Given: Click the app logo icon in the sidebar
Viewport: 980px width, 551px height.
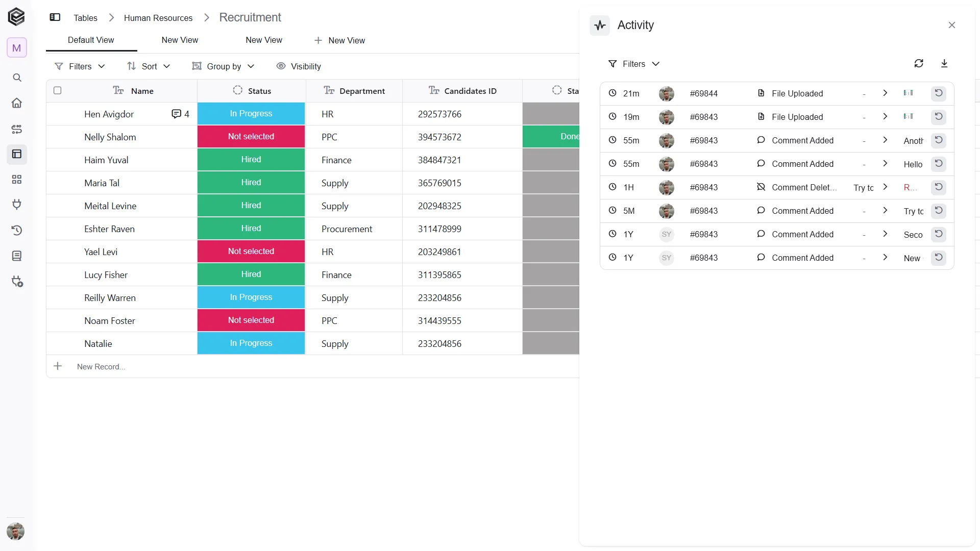Looking at the screenshot, I should click(x=16, y=17).
